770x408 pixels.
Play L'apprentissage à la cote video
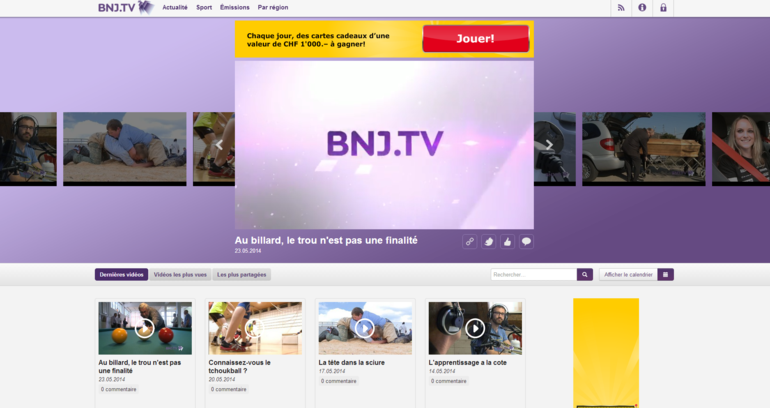(475, 328)
